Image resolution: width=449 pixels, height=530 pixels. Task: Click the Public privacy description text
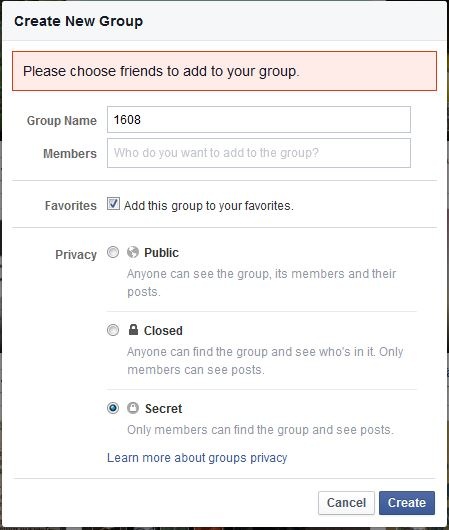coord(261,283)
